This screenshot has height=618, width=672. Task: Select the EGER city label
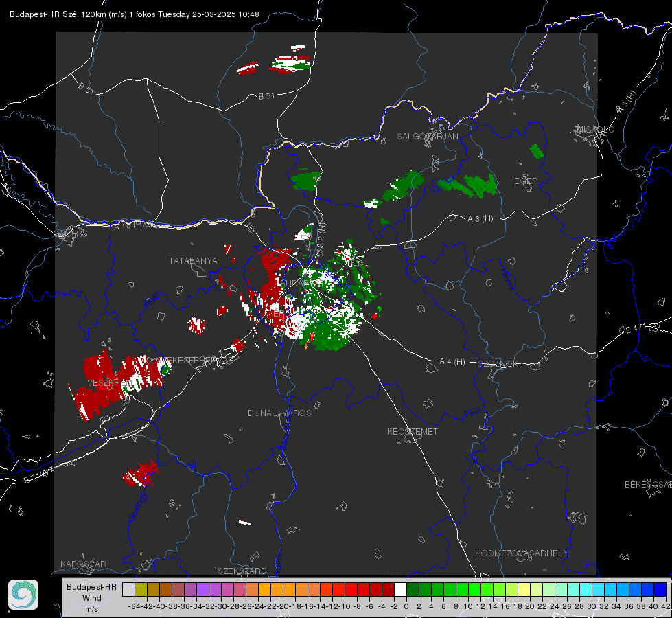pyautogui.click(x=526, y=181)
